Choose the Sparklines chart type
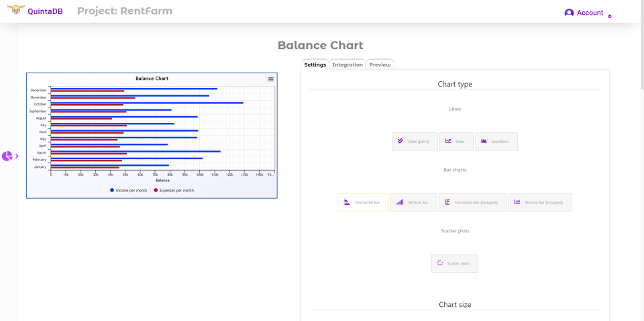This screenshot has width=644, height=321. coord(496,141)
